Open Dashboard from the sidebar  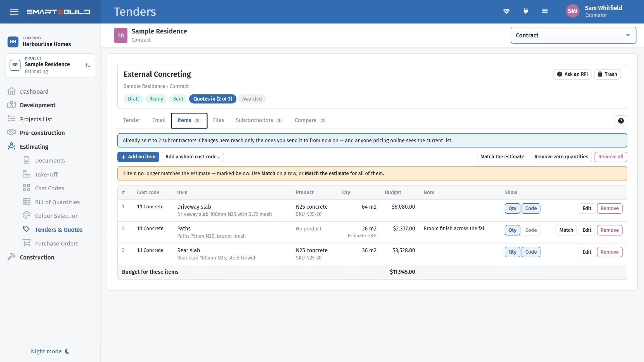(34, 92)
